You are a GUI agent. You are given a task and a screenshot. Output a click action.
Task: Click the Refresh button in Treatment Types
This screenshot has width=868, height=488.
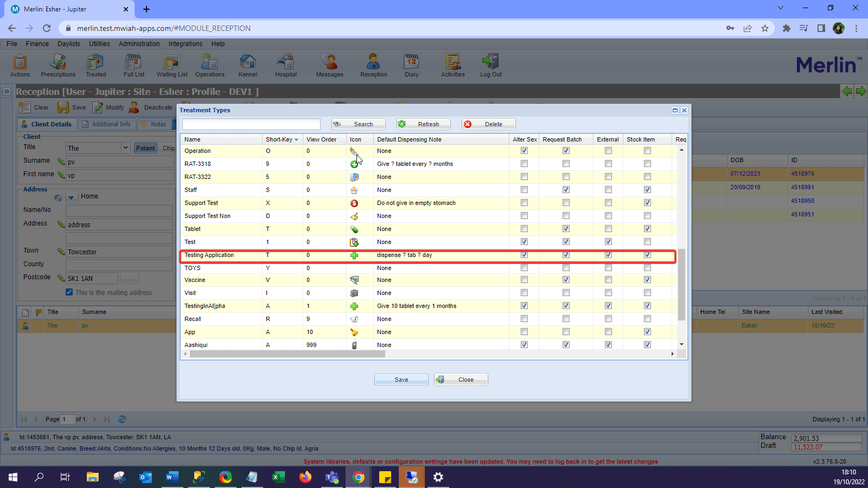point(424,124)
